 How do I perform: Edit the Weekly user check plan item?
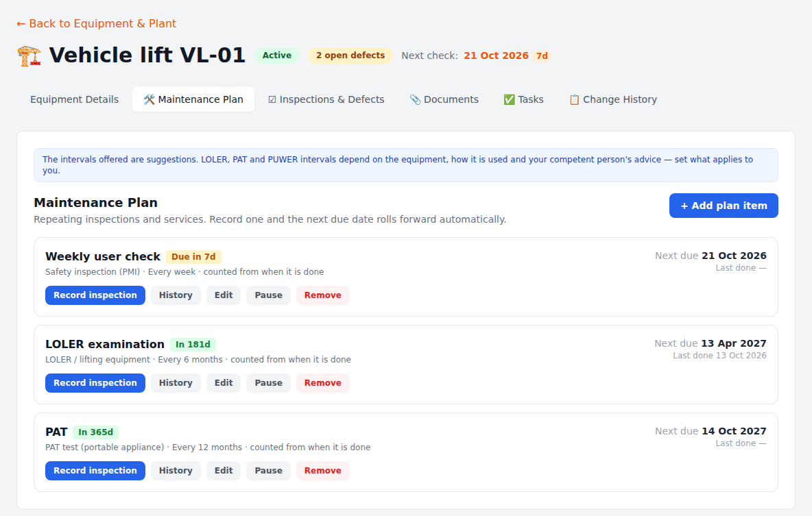224,295
